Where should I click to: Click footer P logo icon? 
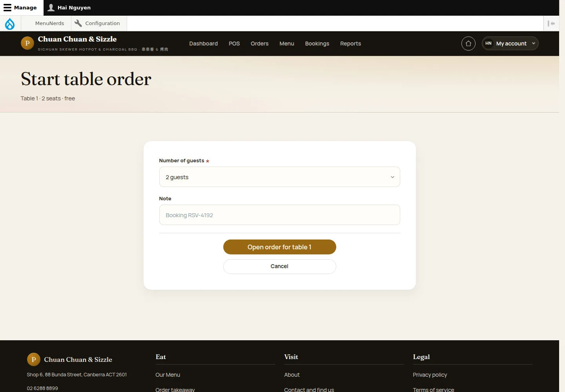click(34, 359)
